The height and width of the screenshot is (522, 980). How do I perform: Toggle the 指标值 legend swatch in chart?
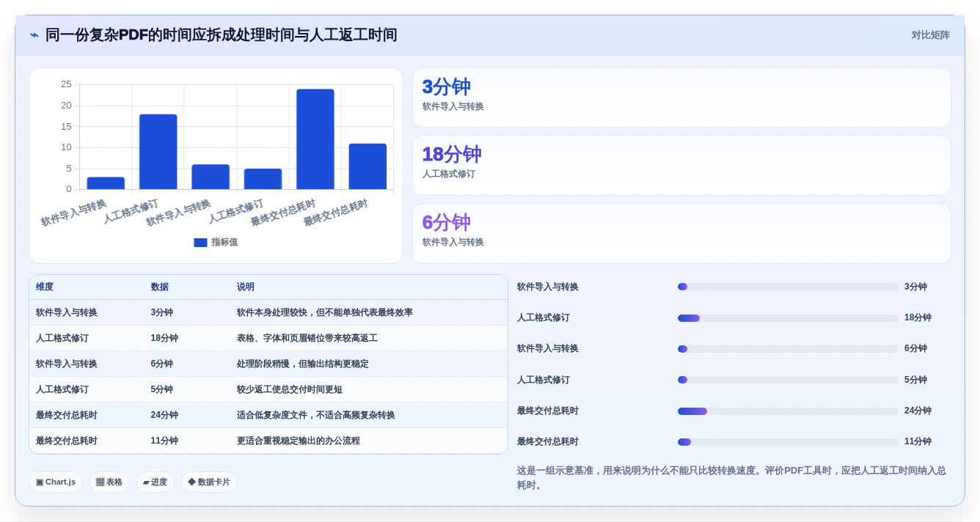[200, 242]
